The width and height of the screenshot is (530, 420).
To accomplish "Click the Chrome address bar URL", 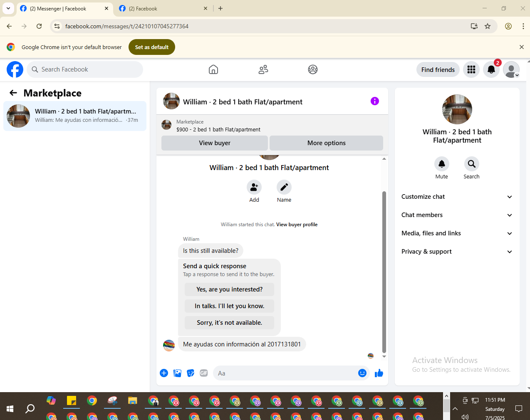I will click(x=126, y=26).
